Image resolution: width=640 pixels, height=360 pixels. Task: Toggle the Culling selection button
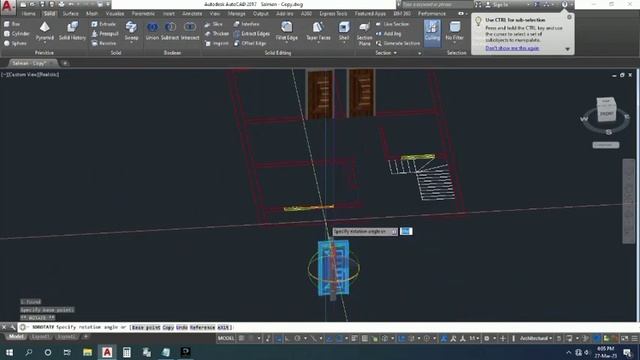pyautogui.click(x=432, y=32)
